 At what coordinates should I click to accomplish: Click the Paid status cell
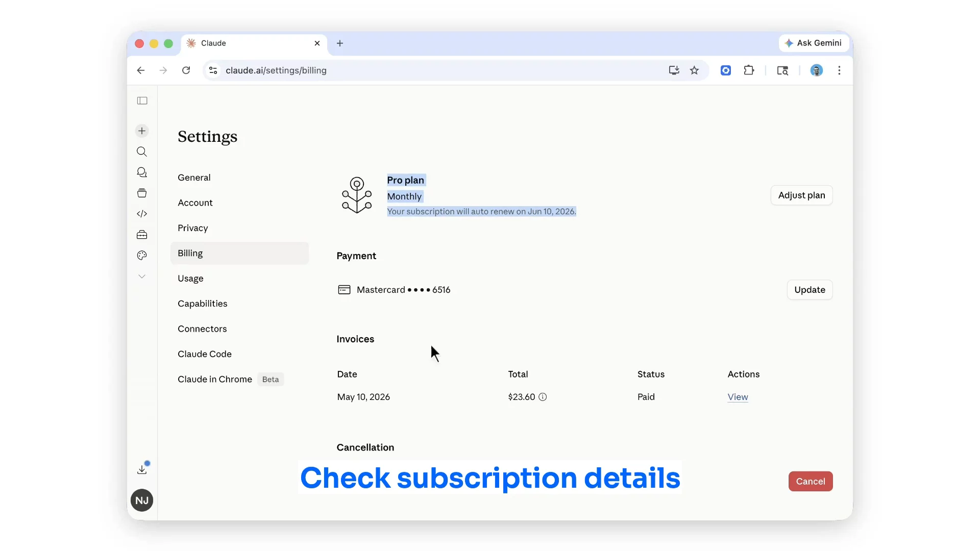point(646,397)
